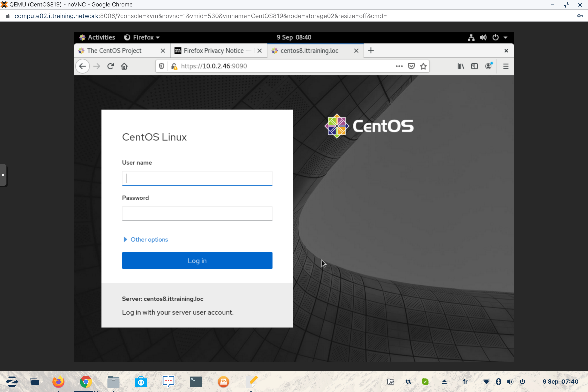This screenshot has height=392, width=588.
Task: Click GNOME network status icon
Action: 471,37
